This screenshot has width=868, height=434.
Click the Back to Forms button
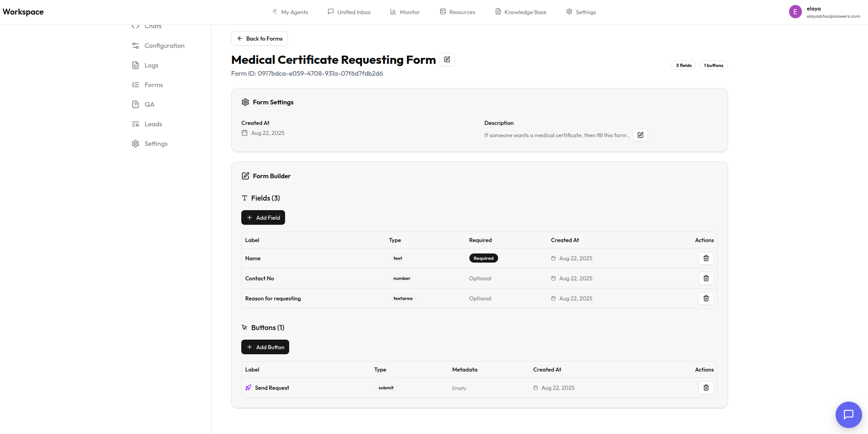click(259, 38)
